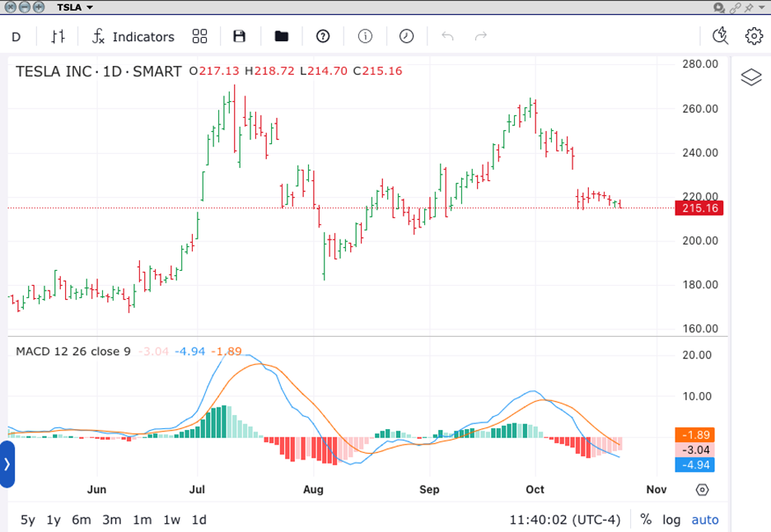The image size is (771, 532).
Task: Click the Jun label on time axis
Action: (x=97, y=490)
